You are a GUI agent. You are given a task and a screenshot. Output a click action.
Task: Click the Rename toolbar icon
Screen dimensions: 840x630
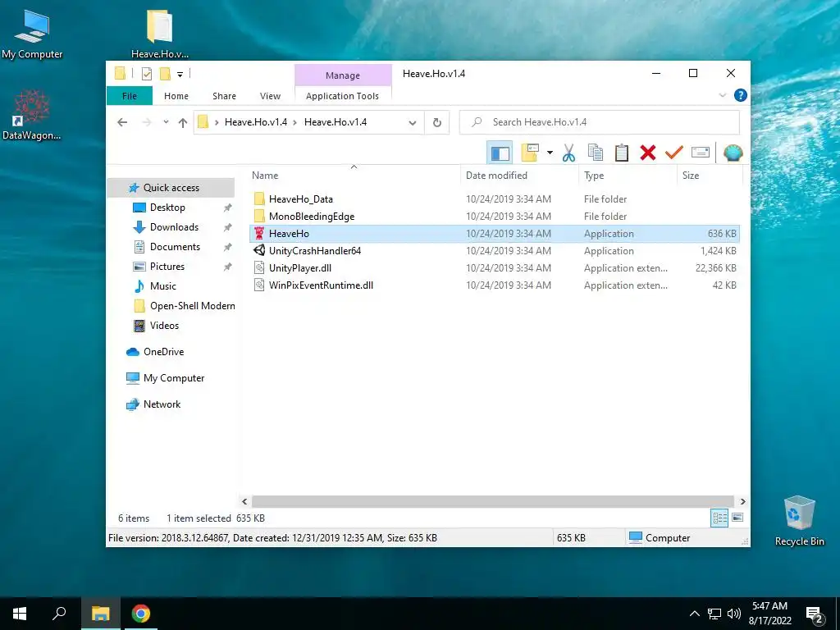click(x=701, y=153)
